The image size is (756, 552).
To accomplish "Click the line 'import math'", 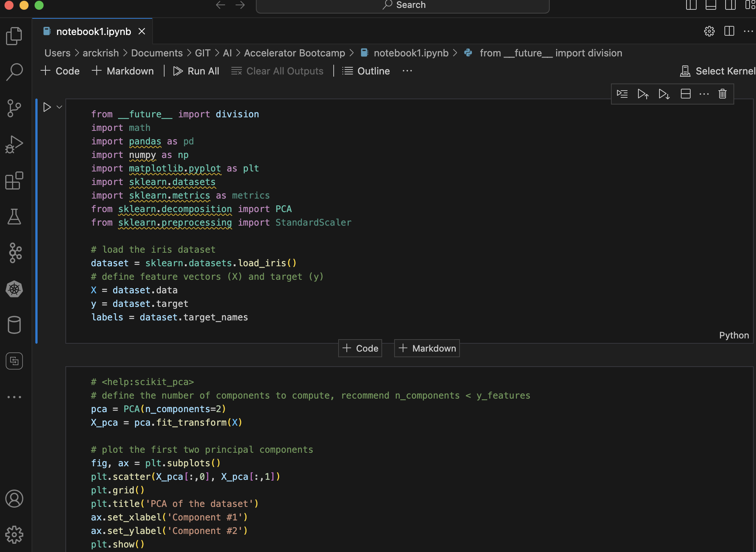I will pyautogui.click(x=121, y=128).
